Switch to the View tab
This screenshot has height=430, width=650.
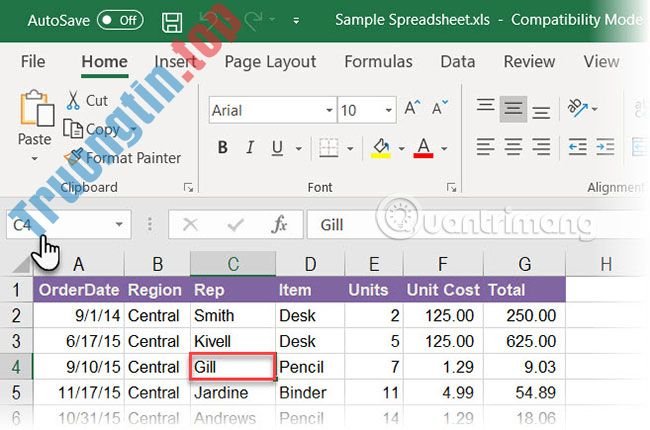point(601,62)
